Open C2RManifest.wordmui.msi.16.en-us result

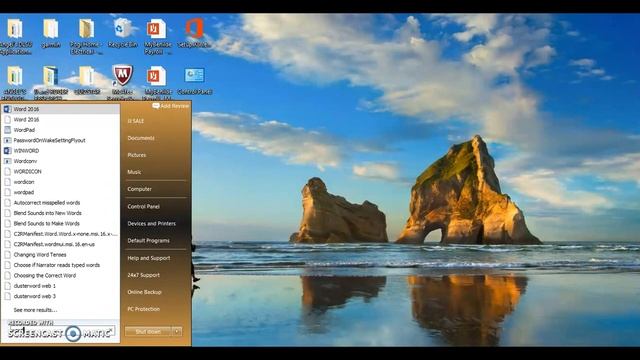[x=60, y=244]
